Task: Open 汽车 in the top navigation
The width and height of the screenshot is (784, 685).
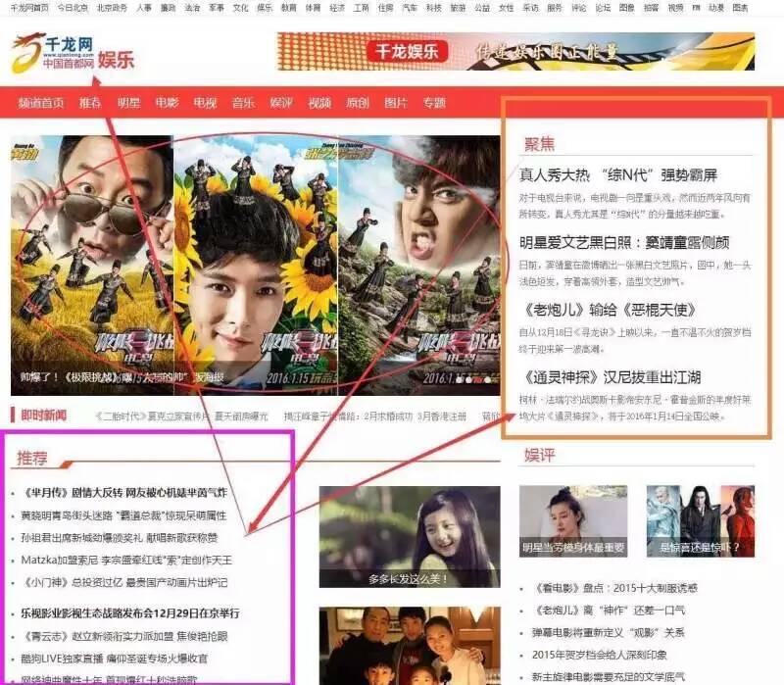Action: (x=410, y=8)
